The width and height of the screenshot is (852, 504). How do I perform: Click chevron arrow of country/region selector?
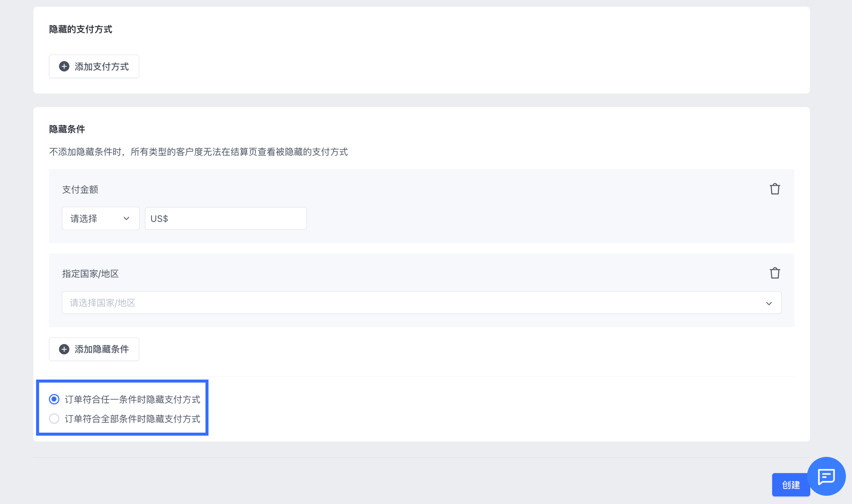[x=769, y=303]
